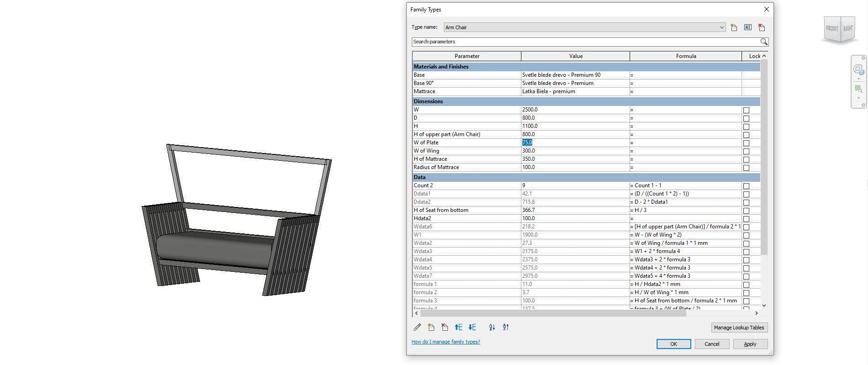Click the Apply button
Screen dimensions: 868x365
point(750,344)
